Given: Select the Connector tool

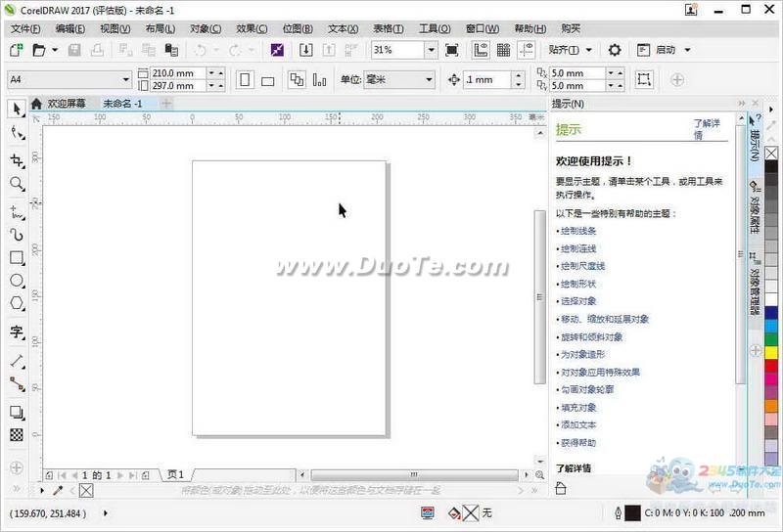Looking at the screenshot, I should tap(17, 383).
